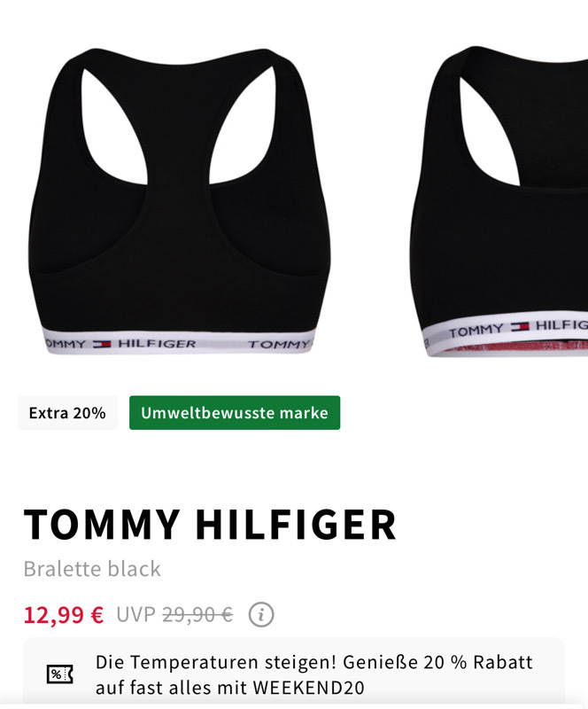
Task: Click the UVP label beside the price
Action: 136,614
